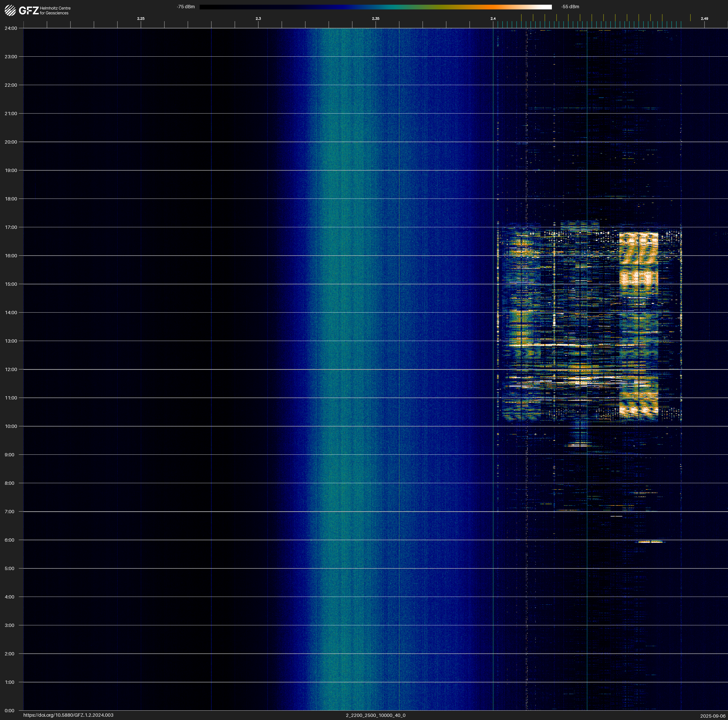The image size is (728, 720).
Task: Click the color scale gradient bar
Action: click(x=375, y=7)
